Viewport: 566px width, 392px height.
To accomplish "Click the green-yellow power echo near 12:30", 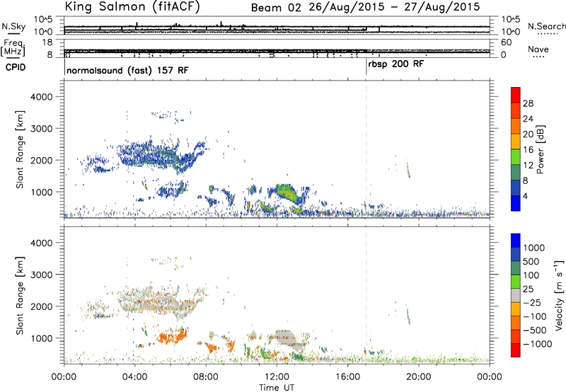I will click(x=289, y=194).
